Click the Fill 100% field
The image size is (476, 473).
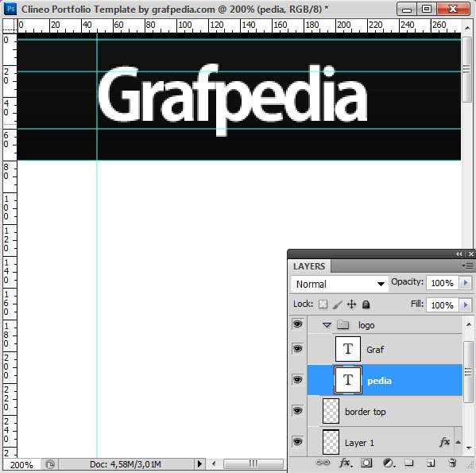pos(443,304)
